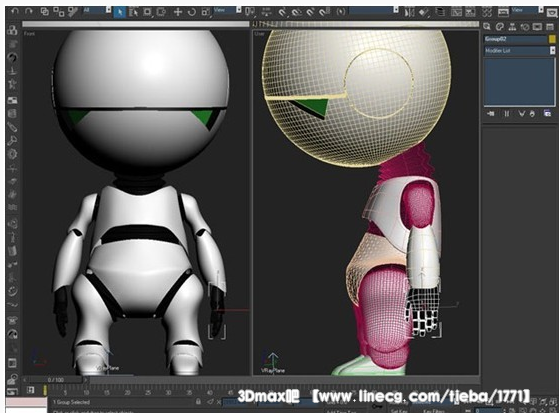Activate the Select and Scale tool
This screenshot has width=559, height=413.
pos(206,12)
